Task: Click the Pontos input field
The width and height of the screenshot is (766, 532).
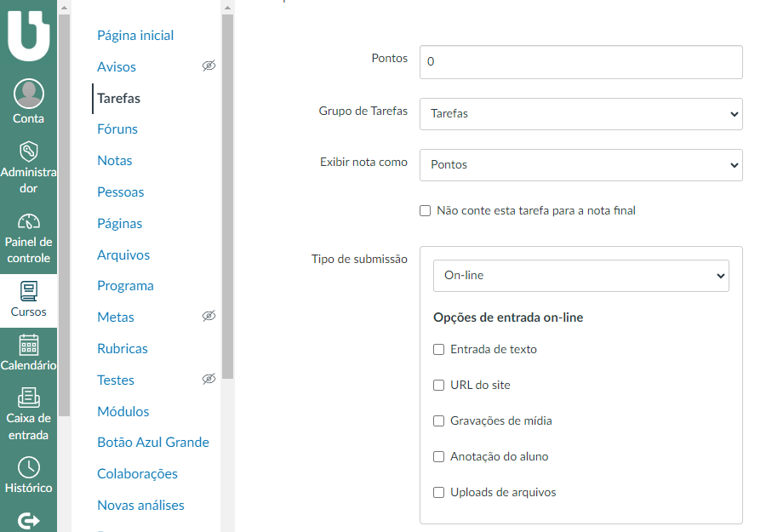Action: 580,62
